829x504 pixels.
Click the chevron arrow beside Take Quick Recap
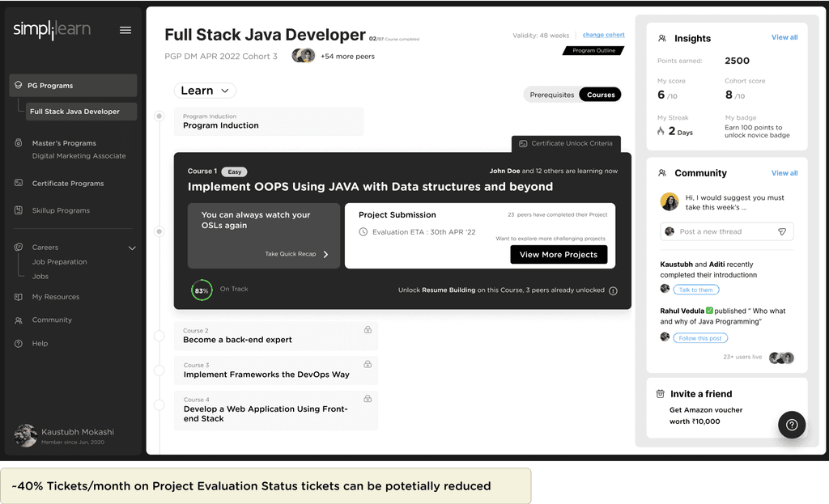[325, 254]
